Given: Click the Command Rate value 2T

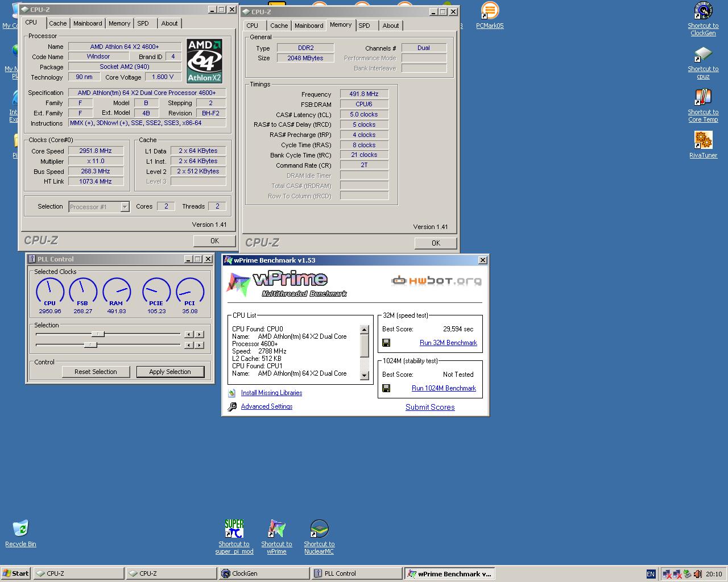Looking at the screenshot, I should (x=364, y=165).
